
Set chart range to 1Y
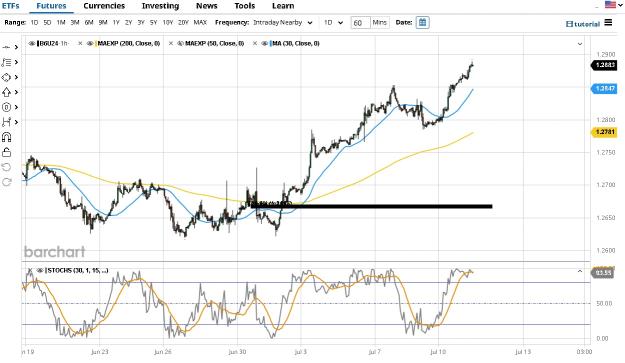(x=116, y=22)
